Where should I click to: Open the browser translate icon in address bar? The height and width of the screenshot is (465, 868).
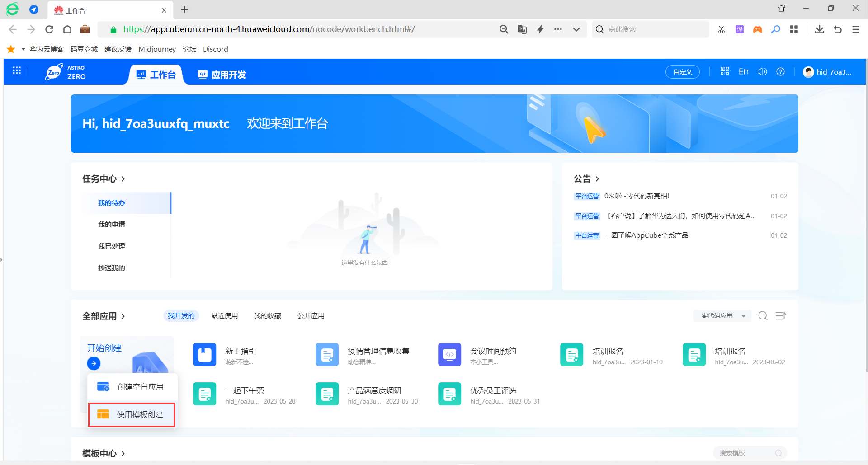tap(522, 29)
